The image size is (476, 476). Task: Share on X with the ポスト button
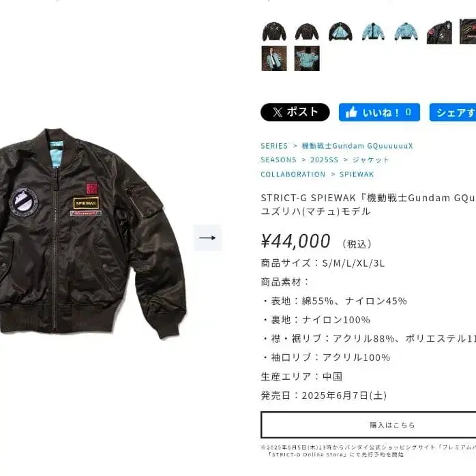pyautogui.click(x=295, y=112)
